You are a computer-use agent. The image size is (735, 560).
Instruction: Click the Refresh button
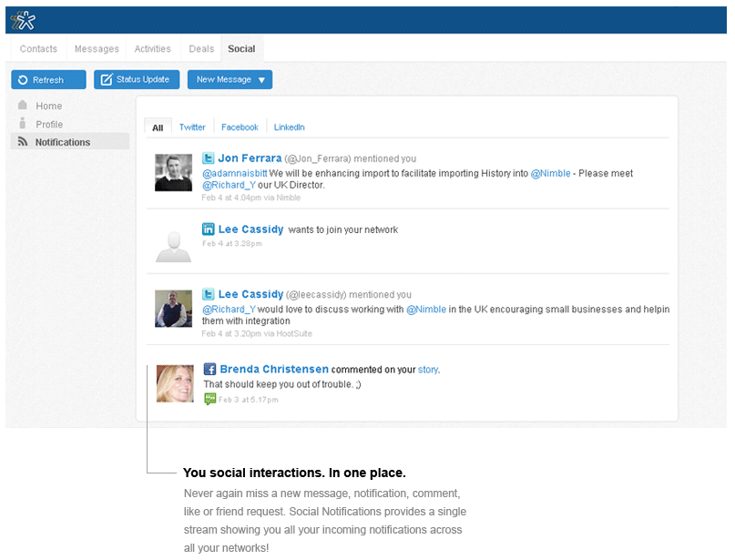49,79
